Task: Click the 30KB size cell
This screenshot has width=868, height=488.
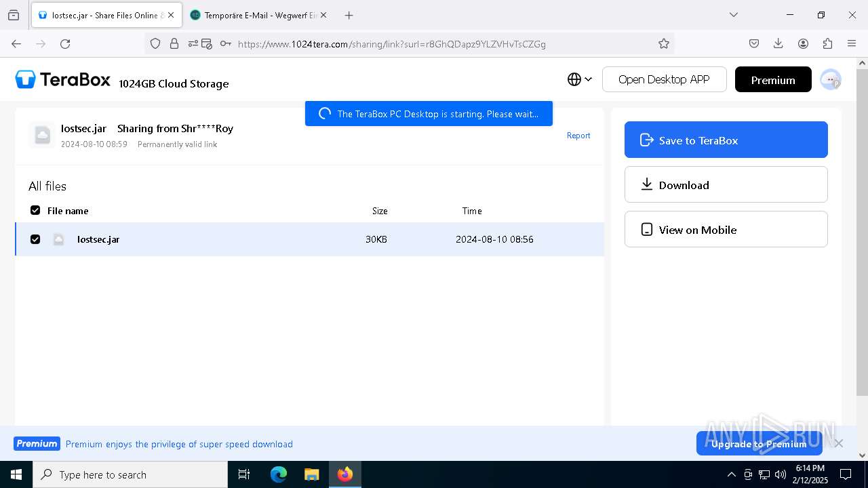Action: click(376, 239)
